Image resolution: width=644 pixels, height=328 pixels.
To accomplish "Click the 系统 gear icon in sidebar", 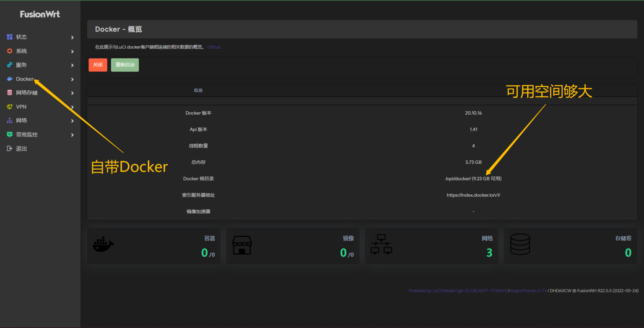I will click(10, 51).
